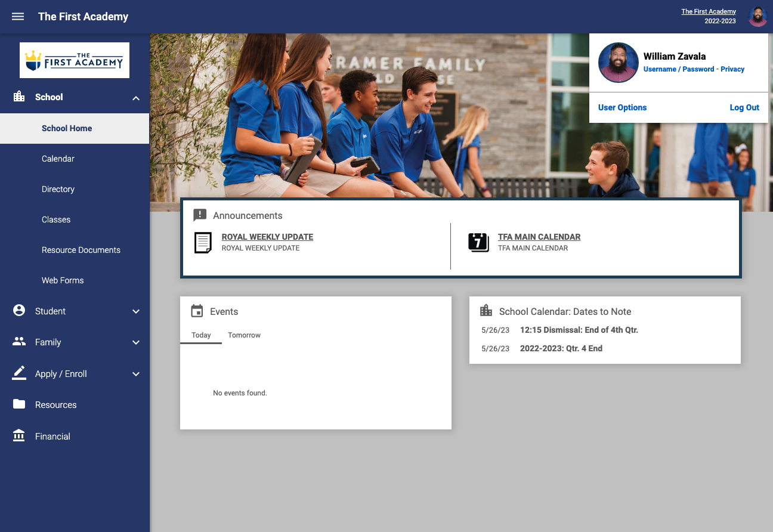Select School Home in the sidebar
Viewport: 773px width, 532px height.
pyautogui.click(x=75, y=128)
